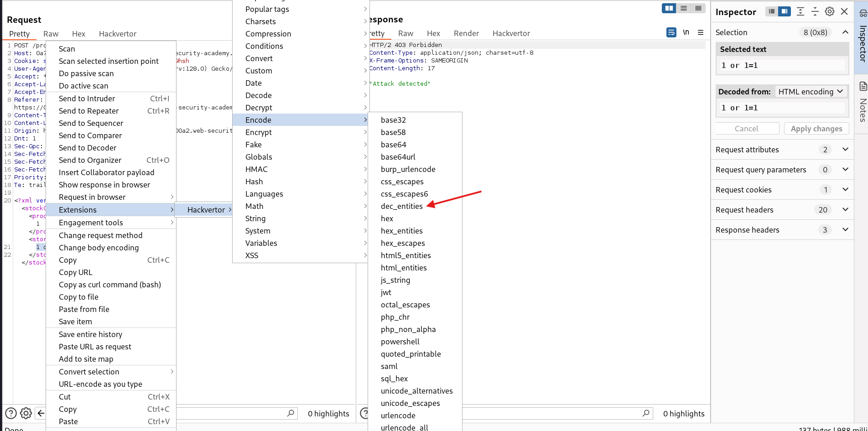This screenshot has width=868, height=431.
Task: Open the Decoded from HTML encoding dropdown
Action: pyautogui.click(x=811, y=92)
